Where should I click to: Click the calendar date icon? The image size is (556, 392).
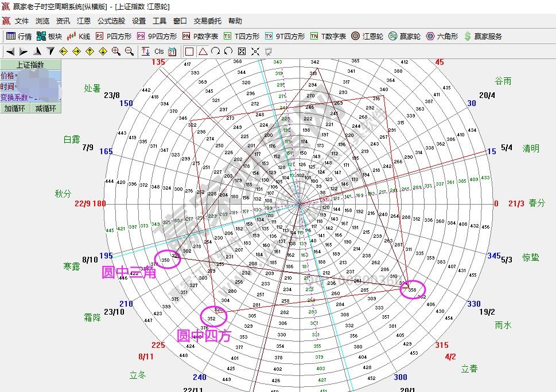point(172,52)
